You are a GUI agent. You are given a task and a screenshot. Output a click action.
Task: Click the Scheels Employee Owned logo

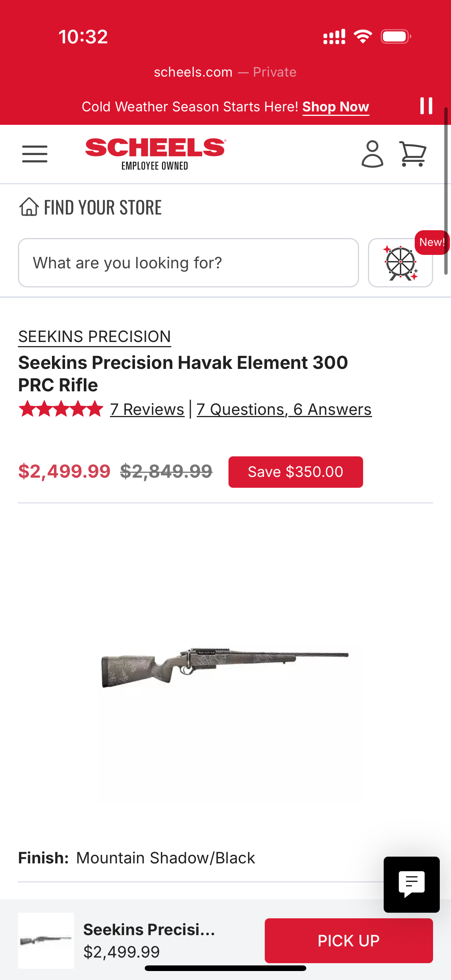tap(155, 154)
